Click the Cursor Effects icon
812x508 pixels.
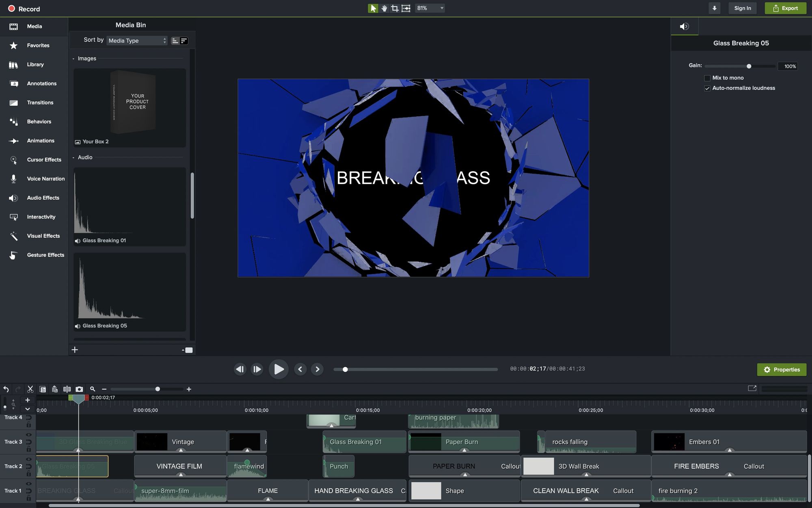(13, 160)
